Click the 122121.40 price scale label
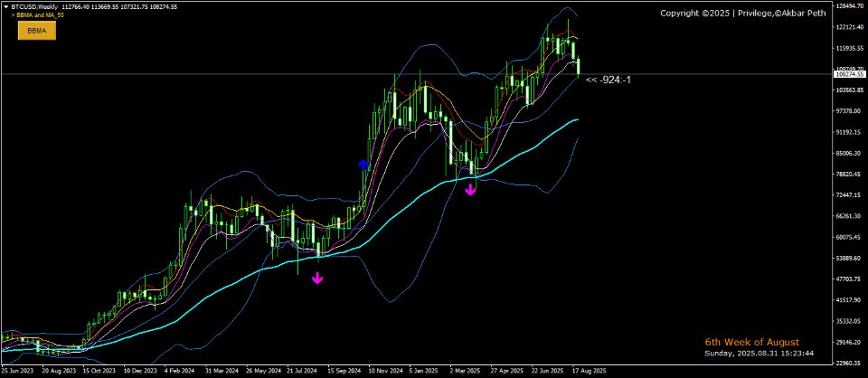 pyautogui.click(x=849, y=26)
